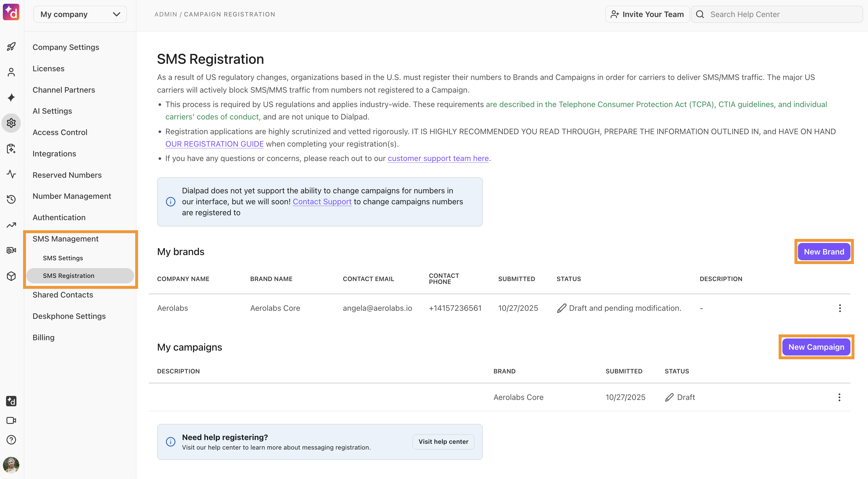
Task: Open the camera settings icon in sidebar
Action: (x=11, y=250)
